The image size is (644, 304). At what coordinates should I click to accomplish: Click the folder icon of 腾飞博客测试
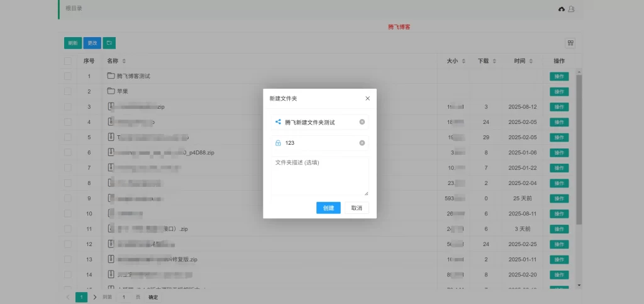111,76
